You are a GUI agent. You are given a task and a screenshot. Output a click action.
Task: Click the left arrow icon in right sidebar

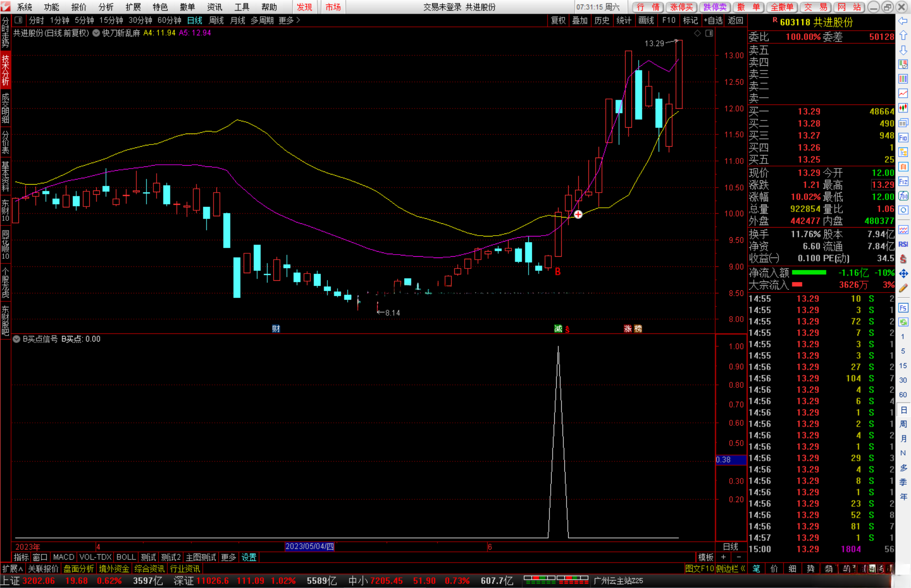tap(903, 21)
